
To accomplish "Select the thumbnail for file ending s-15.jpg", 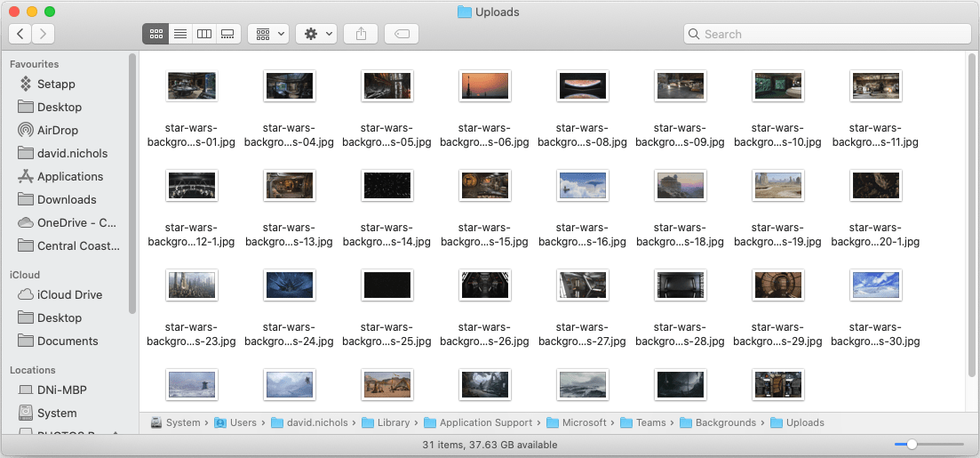I will click(x=485, y=186).
